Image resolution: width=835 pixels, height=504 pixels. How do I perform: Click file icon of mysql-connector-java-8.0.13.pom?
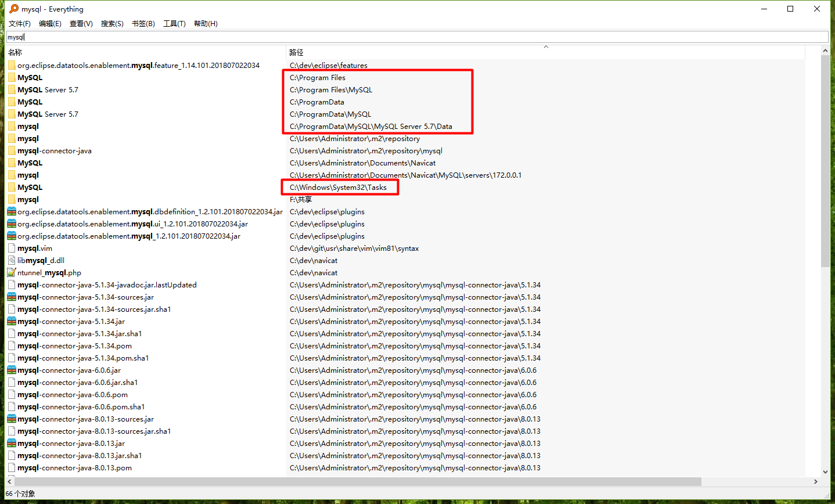point(12,467)
